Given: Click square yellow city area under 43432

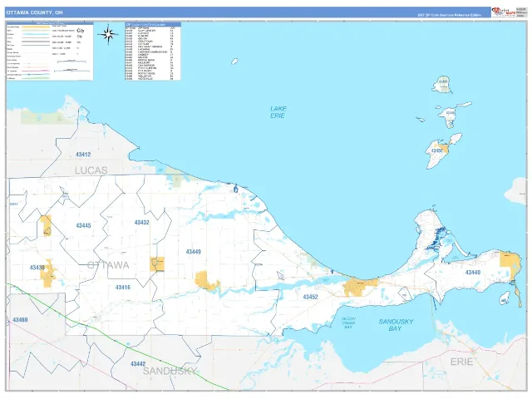Looking at the screenshot, I should [157, 264].
